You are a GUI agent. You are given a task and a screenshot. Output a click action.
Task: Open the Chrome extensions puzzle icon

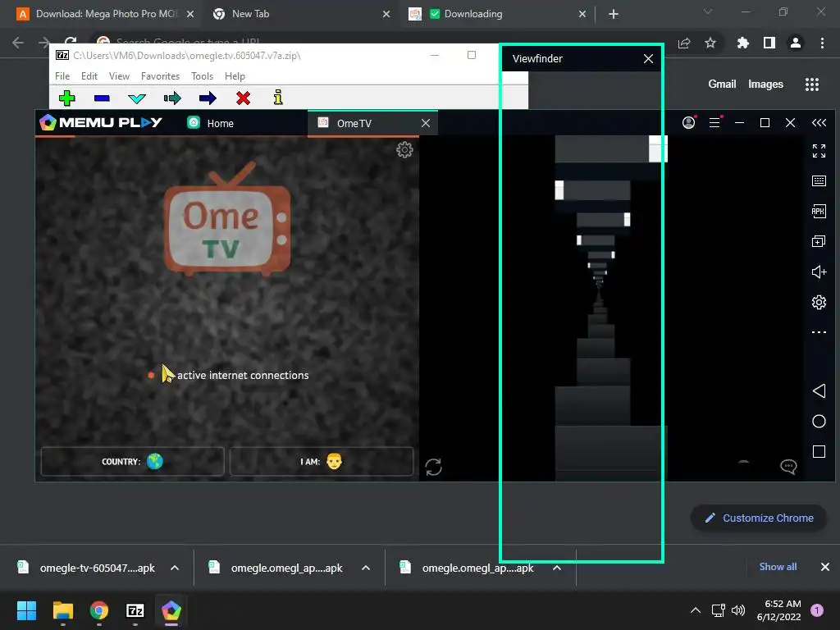(742, 43)
